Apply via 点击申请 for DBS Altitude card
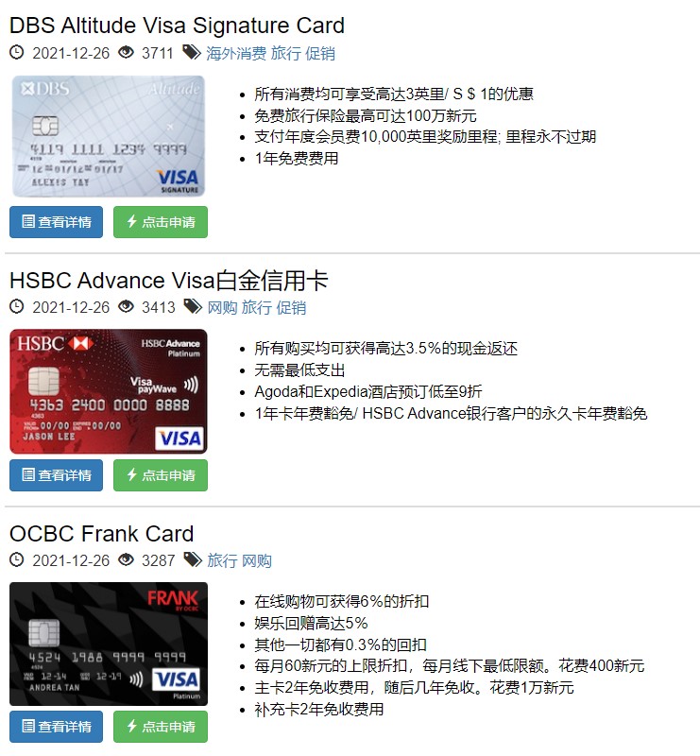The image size is (700, 756). (161, 222)
